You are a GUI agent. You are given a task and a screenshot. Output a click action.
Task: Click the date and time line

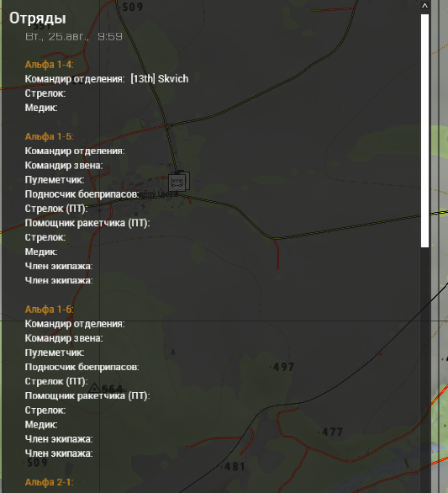point(74,36)
